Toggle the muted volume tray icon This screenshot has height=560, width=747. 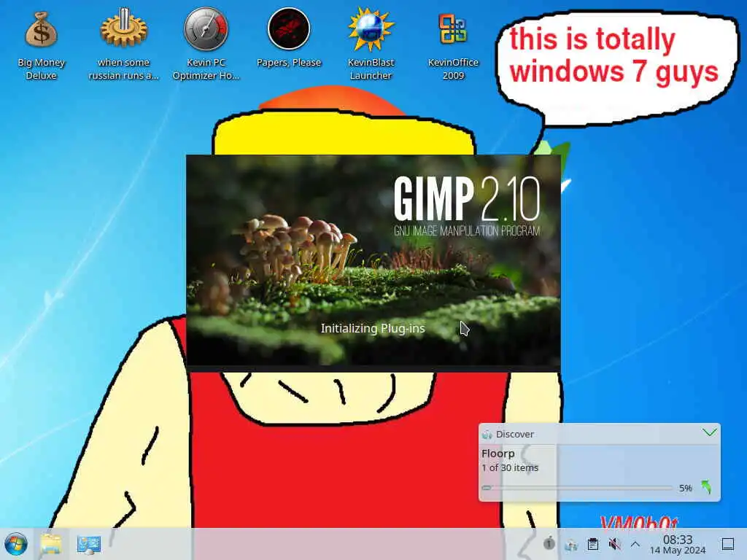pyautogui.click(x=614, y=544)
